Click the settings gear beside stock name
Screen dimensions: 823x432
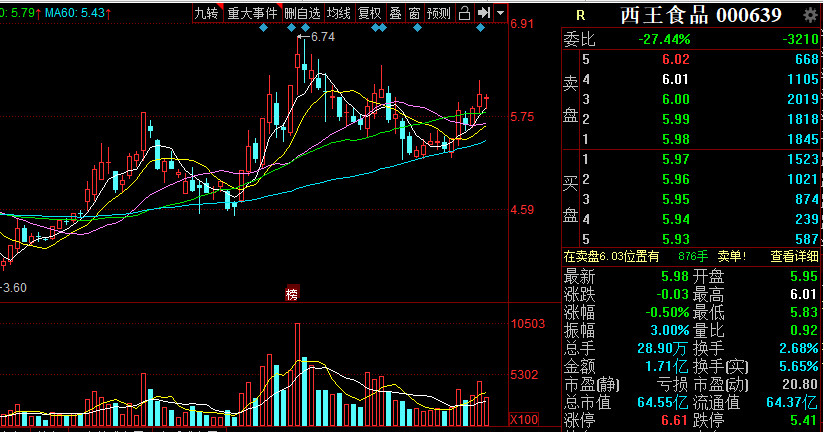[809, 15]
